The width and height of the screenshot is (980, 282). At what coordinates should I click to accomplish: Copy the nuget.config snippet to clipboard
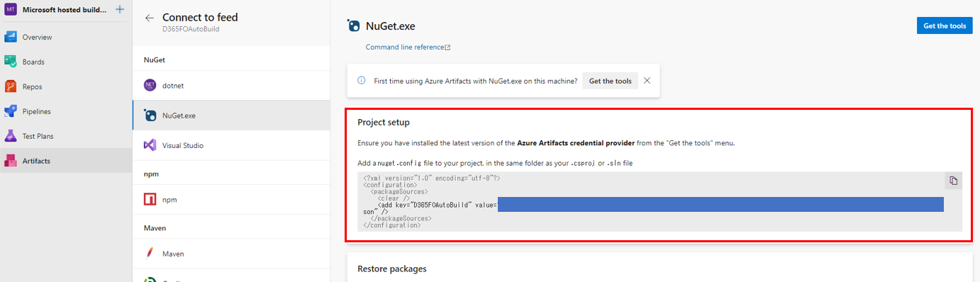click(x=953, y=181)
